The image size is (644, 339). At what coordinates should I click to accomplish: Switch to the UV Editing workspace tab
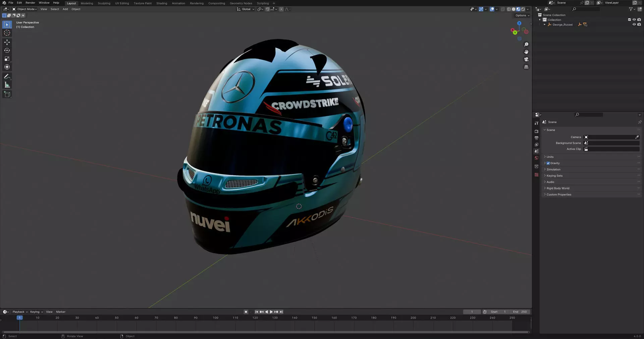coord(122,3)
